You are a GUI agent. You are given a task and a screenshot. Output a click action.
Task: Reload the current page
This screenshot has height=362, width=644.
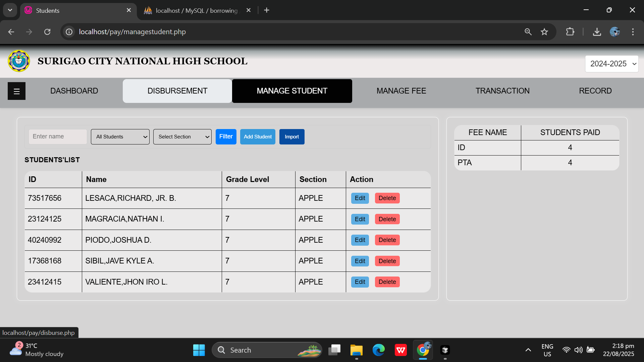pos(47,32)
